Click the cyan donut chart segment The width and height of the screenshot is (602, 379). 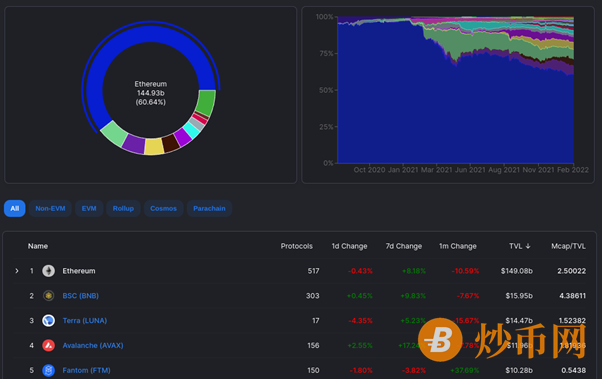[x=191, y=130]
